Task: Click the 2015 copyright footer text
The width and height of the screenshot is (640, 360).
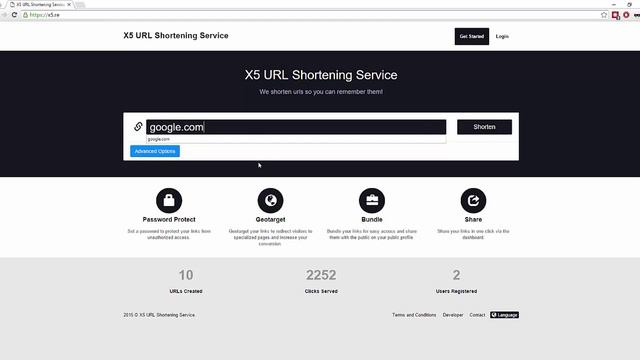Action: [x=159, y=315]
